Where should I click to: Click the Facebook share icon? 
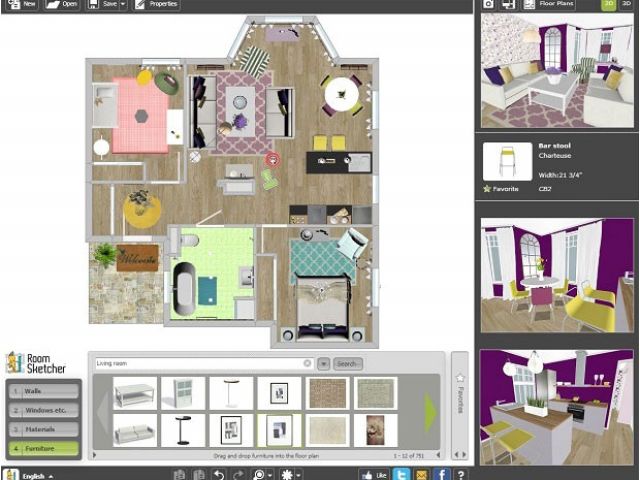coord(441,473)
